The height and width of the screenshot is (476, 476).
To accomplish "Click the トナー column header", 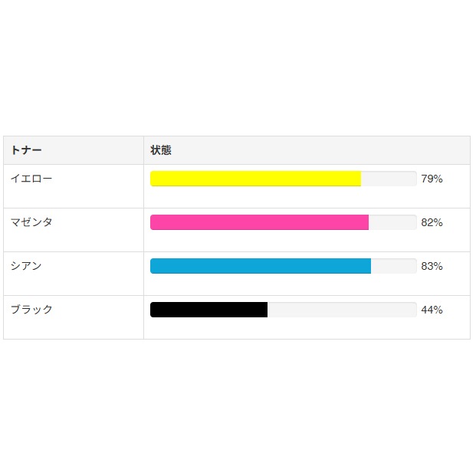I will pos(26,150).
